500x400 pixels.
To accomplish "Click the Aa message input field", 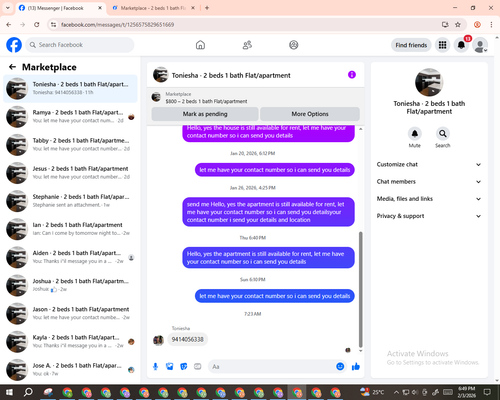I will (x=272, y=367).
